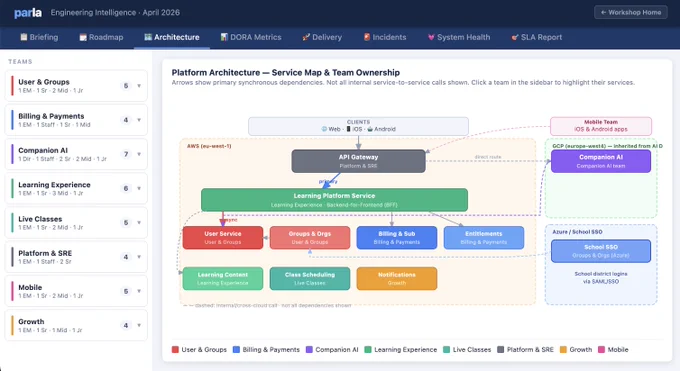Click the Notifications service node

(396, 279)
